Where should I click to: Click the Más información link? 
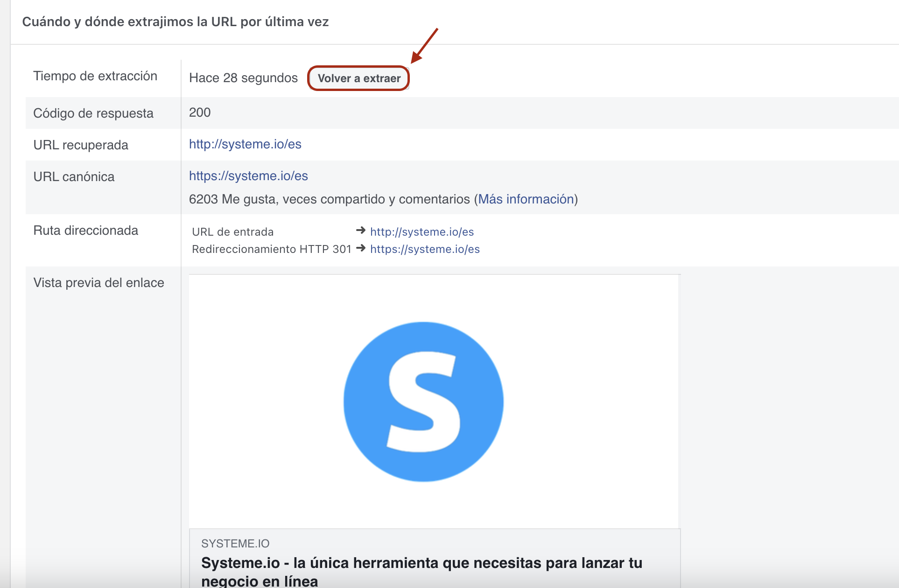(x=526, y=199)
